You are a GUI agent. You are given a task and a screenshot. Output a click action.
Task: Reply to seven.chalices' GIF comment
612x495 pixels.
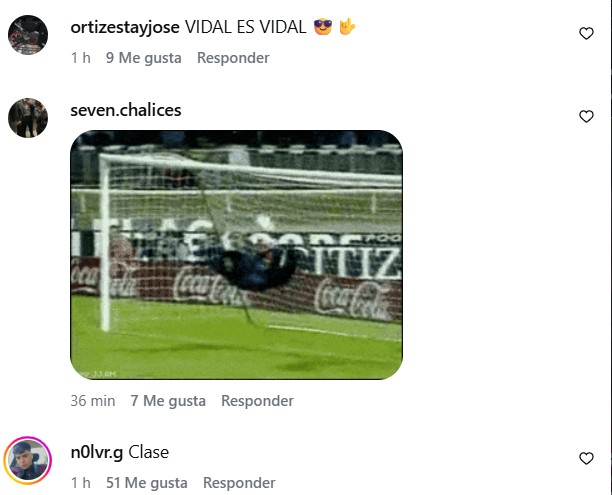pos(257,401)
